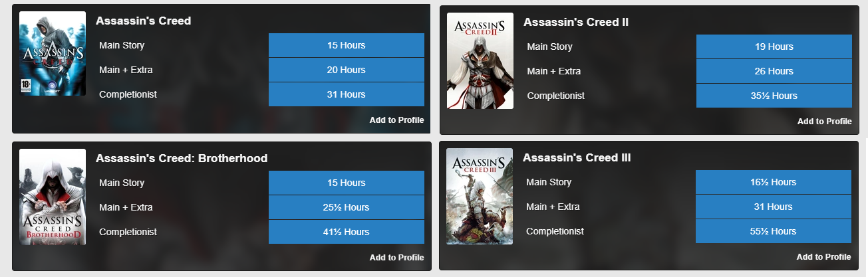This screenshot has width=868, height=277.
Task: Select the 31 Hours Completionist bar
Action: point(346,94)
